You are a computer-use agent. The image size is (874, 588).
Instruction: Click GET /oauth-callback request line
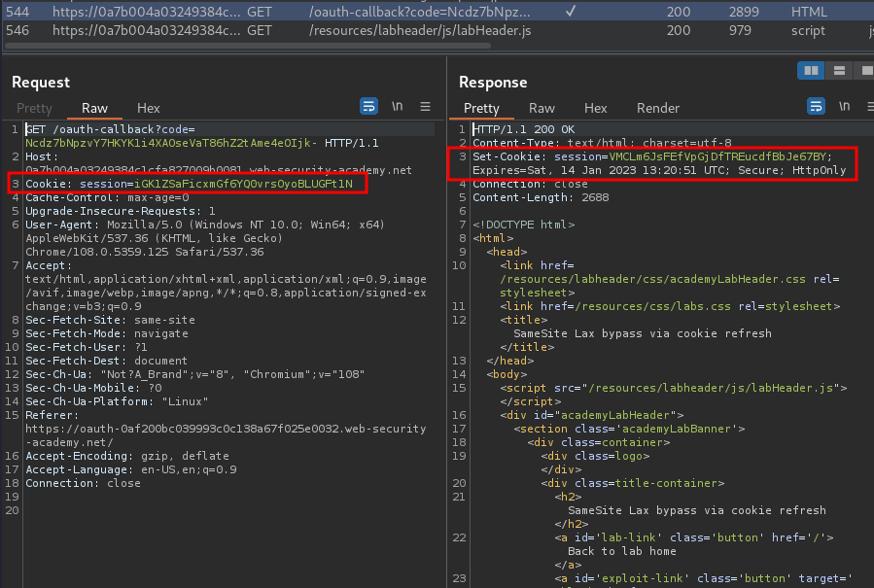pos(202,136)
